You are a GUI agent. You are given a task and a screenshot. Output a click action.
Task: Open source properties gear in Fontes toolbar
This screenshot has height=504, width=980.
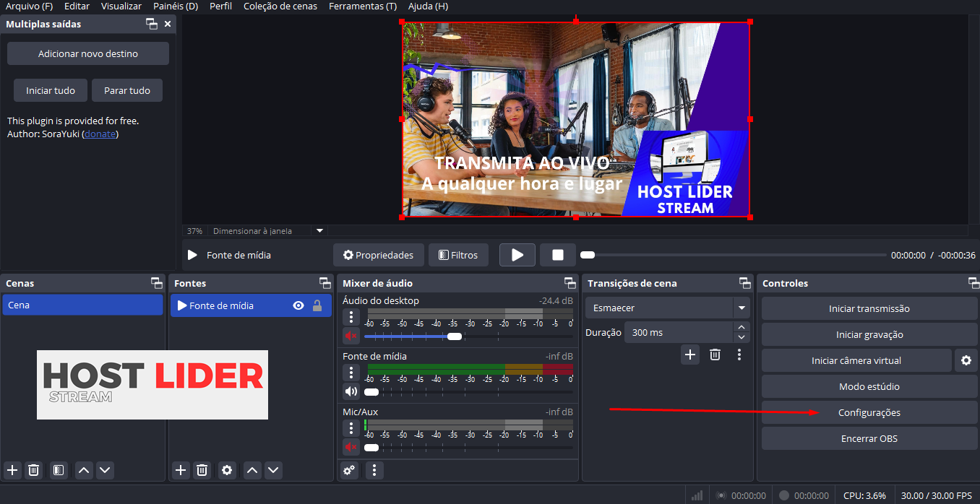click(227, 470)
